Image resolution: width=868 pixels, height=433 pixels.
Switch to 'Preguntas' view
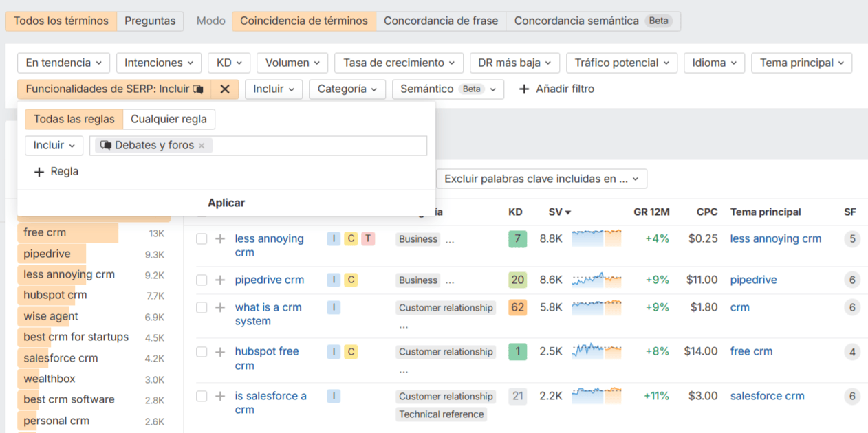click(150, 21)
